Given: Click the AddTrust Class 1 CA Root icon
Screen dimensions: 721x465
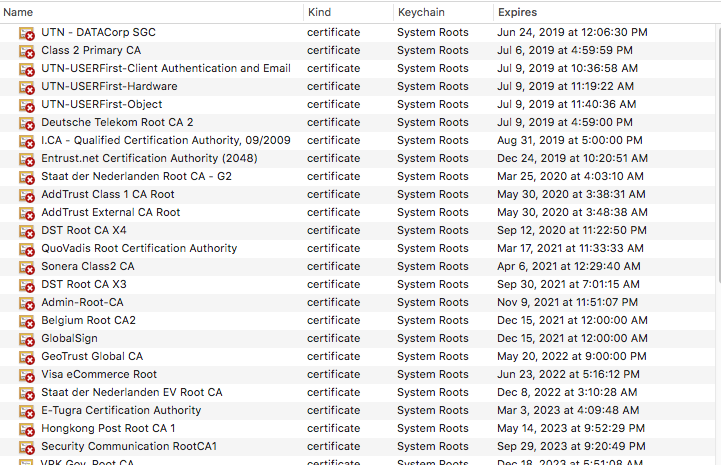Looking at the screenshot, I should point(27,195).
